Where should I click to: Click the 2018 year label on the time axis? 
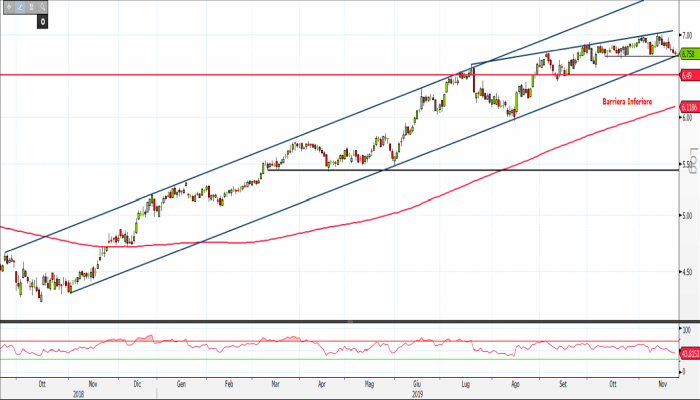(x=78, y=393)
